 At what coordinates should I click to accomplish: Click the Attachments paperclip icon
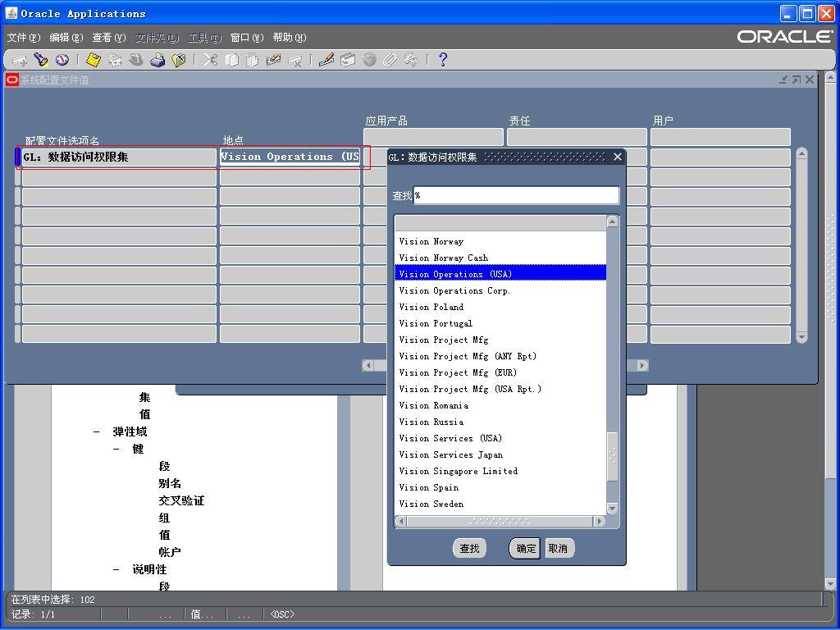390,60
